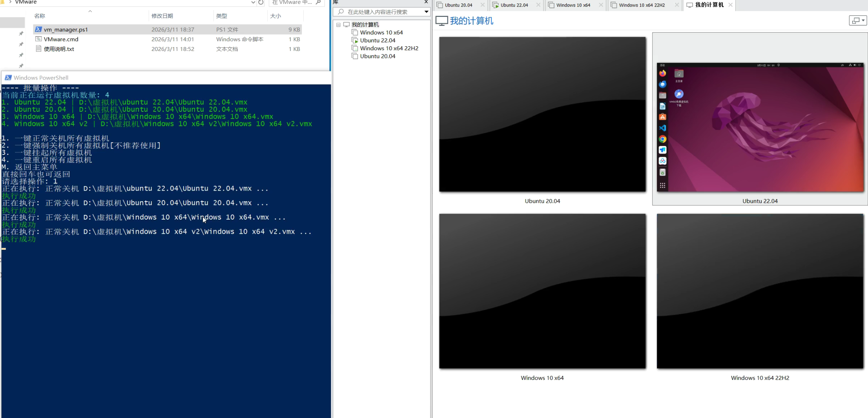The height and width of the screenshot is (418, 868).
Task: Collapse the 我的计算机 tree node
Action: [x=338, y=25]
